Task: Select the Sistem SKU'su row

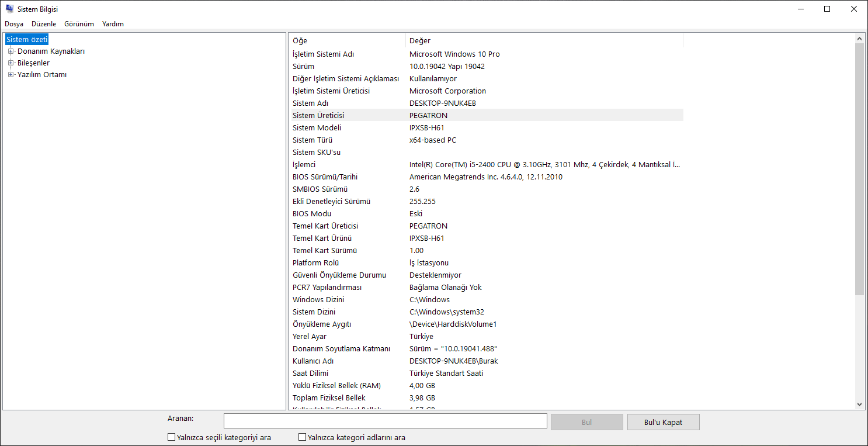Action: [x=487, y=152]
